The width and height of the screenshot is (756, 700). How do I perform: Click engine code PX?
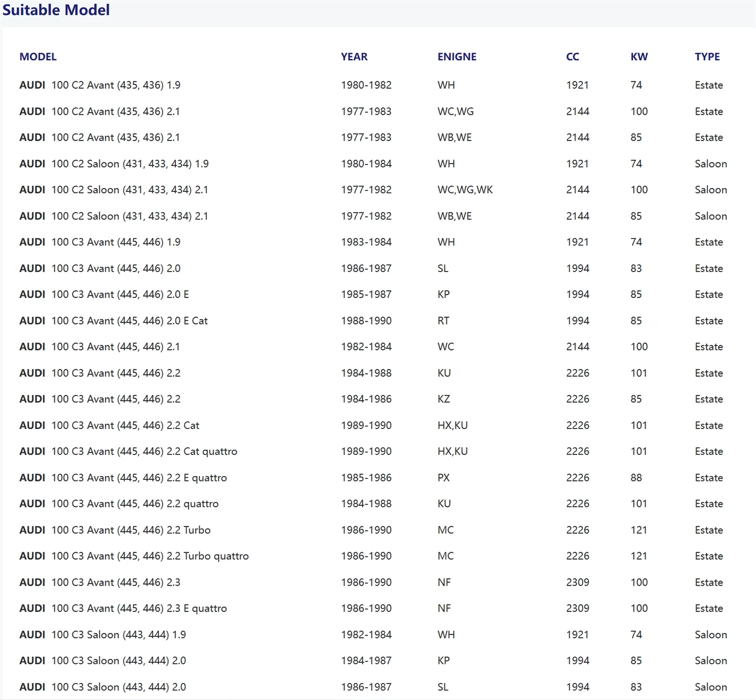[x=444, y=478]
